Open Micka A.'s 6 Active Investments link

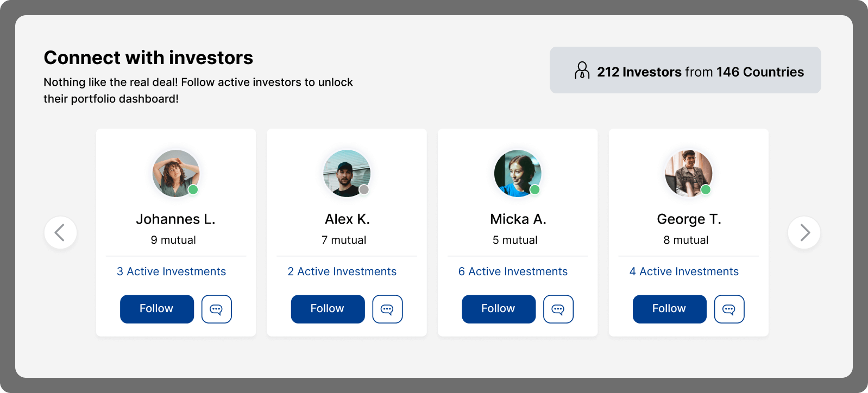coord(513,271)
